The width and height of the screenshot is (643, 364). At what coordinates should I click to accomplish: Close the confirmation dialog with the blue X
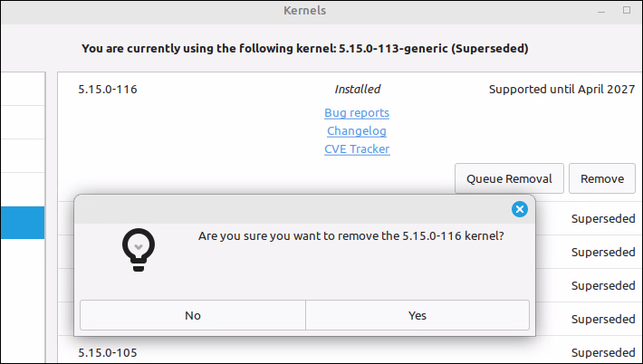520,209
